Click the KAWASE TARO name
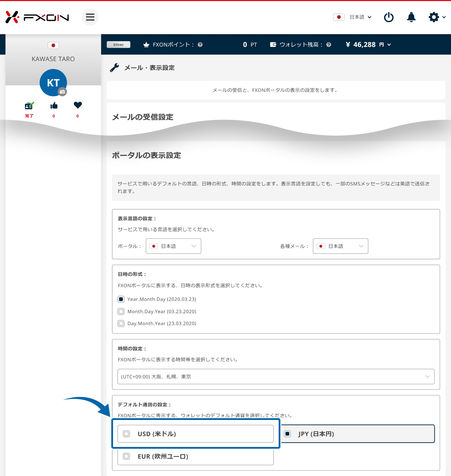 coord(53,59)
